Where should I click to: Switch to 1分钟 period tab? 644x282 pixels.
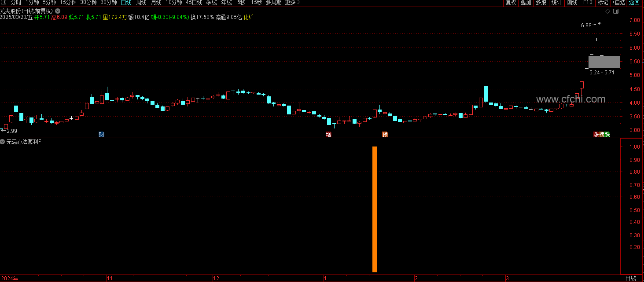pyautogui.click(x=33, y=3)
